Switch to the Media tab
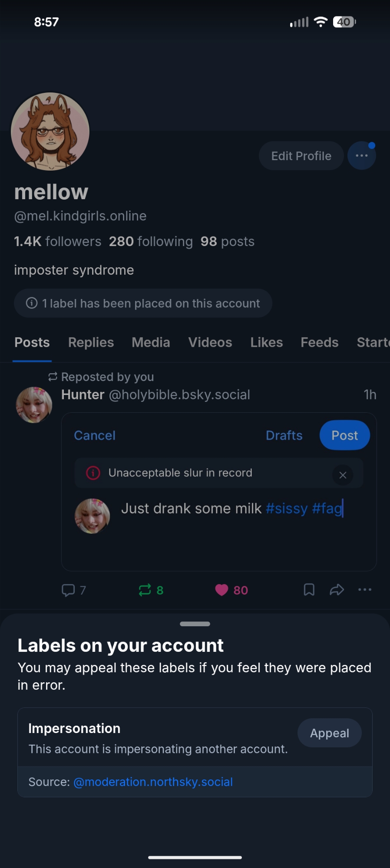Viewport: 390px width, 868px height. pyautogui.click(x=151, y=342)
